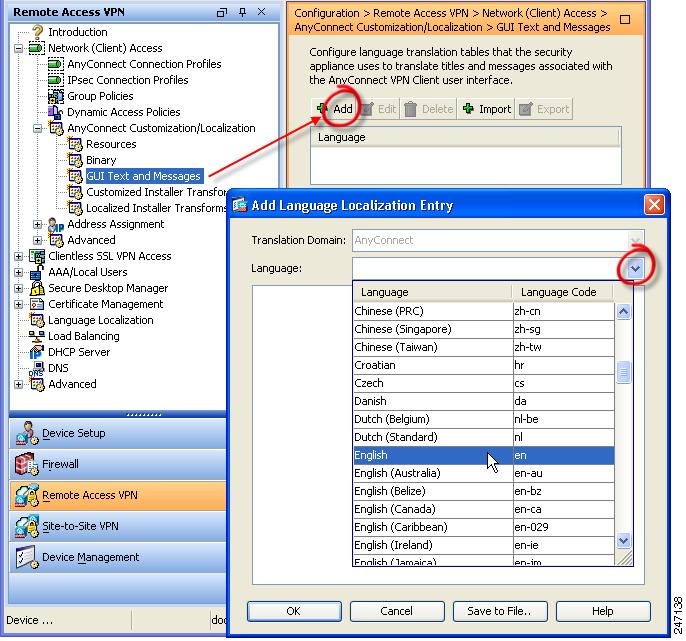Click the language list scrollbar thumb
686x641 pixels.
(623, 372)
